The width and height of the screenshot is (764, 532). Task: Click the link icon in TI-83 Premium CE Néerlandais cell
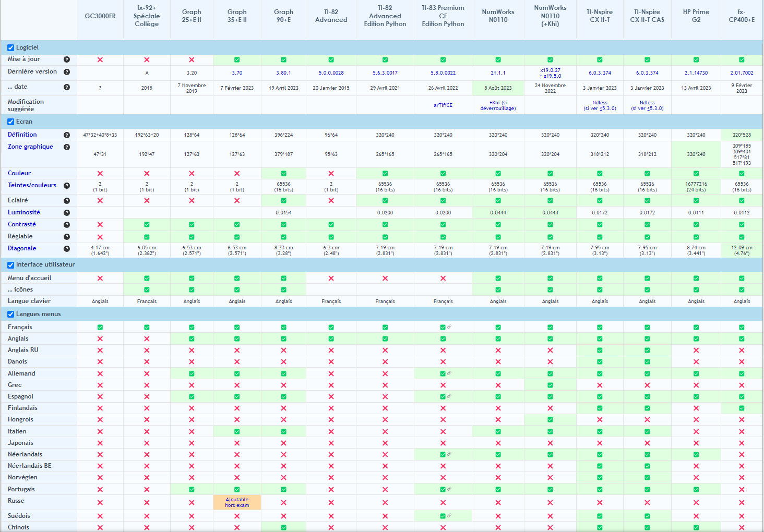click(449, 454)
